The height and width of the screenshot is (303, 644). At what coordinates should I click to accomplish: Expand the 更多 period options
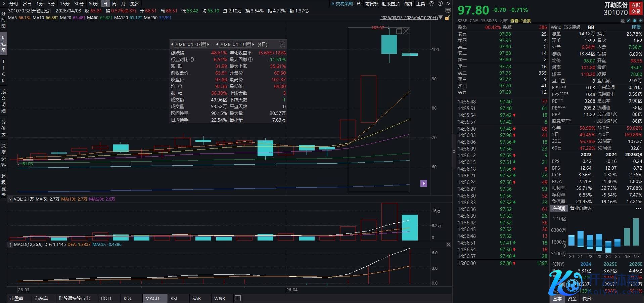coord(135,4)
